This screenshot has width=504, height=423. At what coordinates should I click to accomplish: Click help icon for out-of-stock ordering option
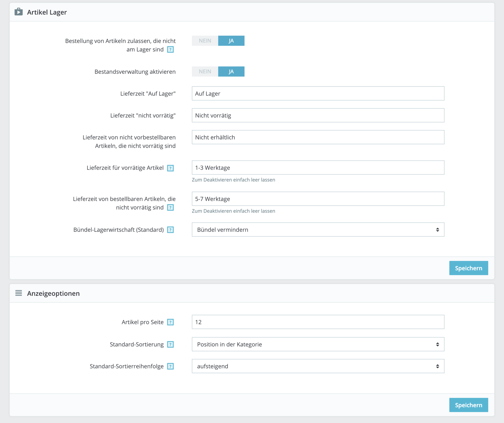[170, 49]
